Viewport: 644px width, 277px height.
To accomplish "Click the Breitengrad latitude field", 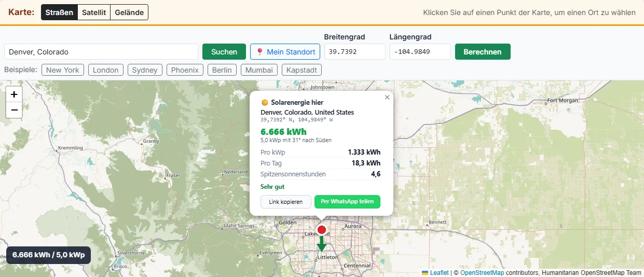I will point(355,52).
